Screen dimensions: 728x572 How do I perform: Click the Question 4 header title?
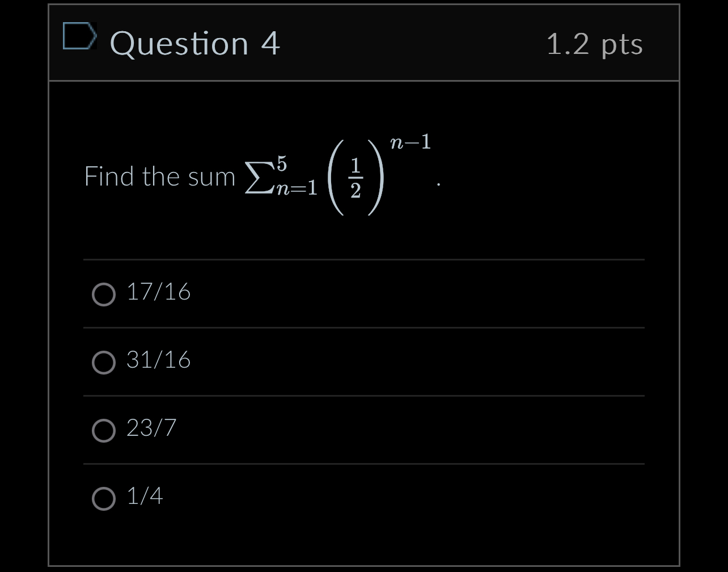[195, 43]
